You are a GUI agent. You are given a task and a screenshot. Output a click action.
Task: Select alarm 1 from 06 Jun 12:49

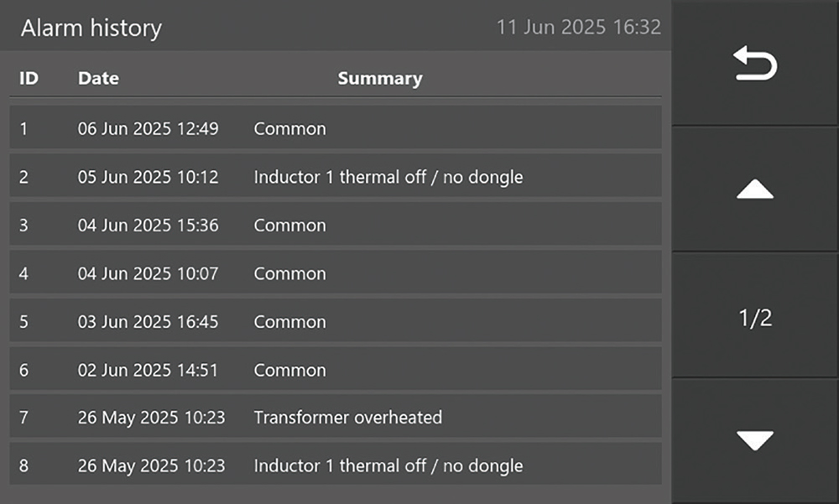[x=336, y=129]
